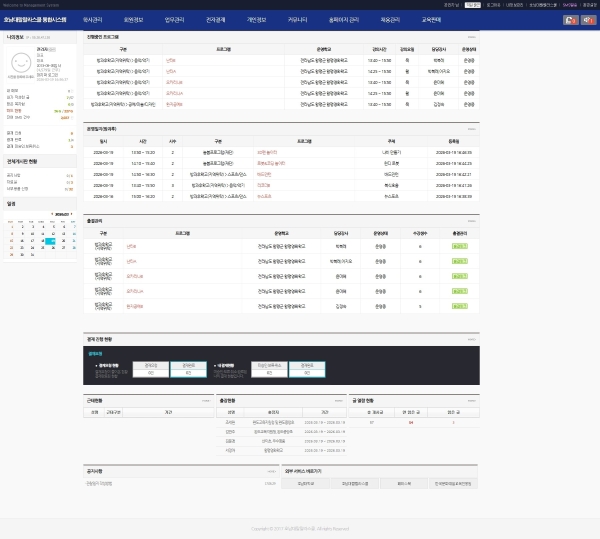600x539 pixels.
Task: Click the SMS발송 link at the top
Action: [569, 5]
